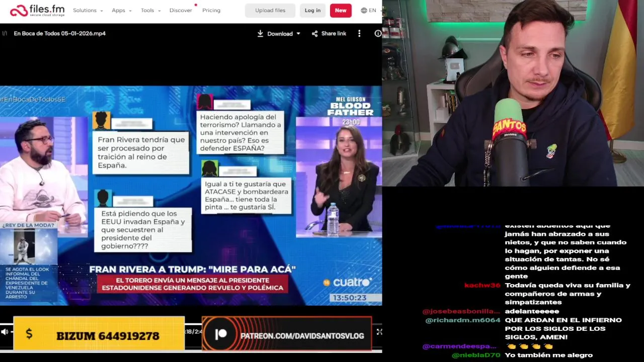Open the three-dot more options menu
Screen dimensions: 644x362
359,34
